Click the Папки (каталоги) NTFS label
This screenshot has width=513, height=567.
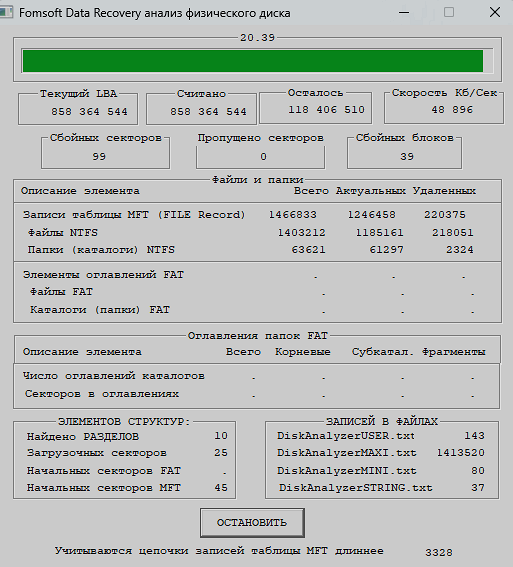(101, 250)
